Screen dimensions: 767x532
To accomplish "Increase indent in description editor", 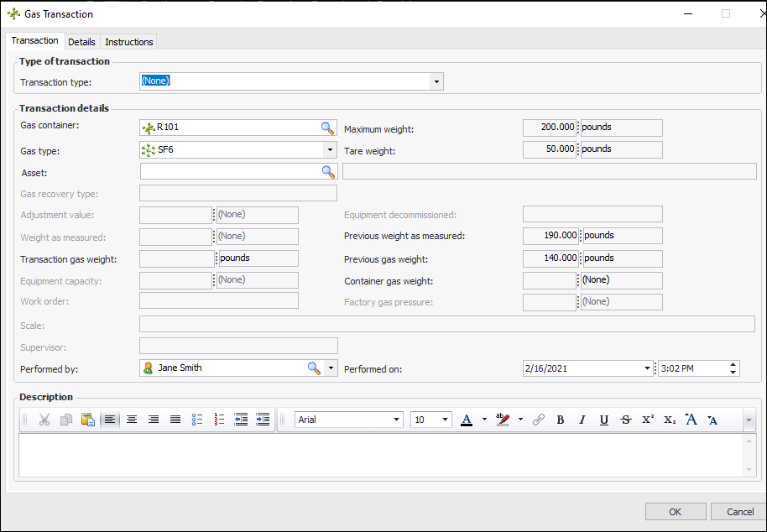I will click(263, 420).
